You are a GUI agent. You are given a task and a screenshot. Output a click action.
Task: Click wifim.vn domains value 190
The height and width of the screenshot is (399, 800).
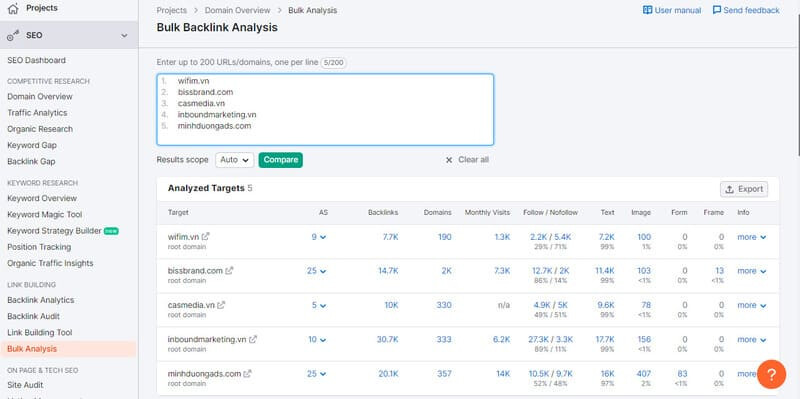pyautogui.click(x=444, y=237)
